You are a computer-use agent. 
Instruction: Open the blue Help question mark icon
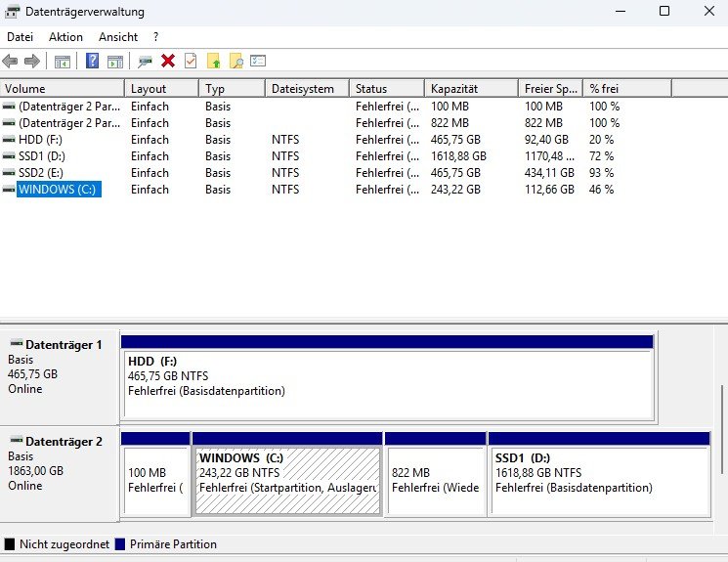[93, 61]
